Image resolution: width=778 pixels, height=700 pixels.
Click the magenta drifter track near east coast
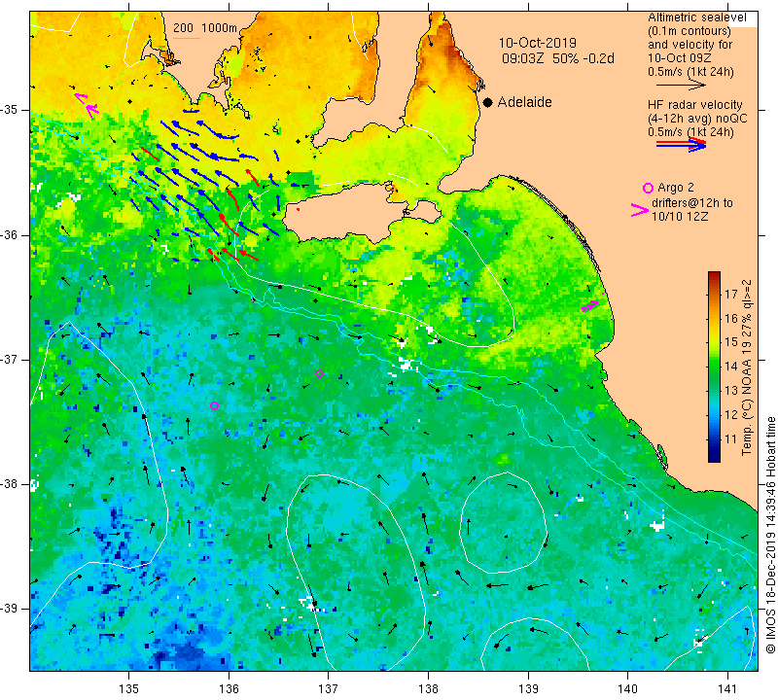pos(591,305)
